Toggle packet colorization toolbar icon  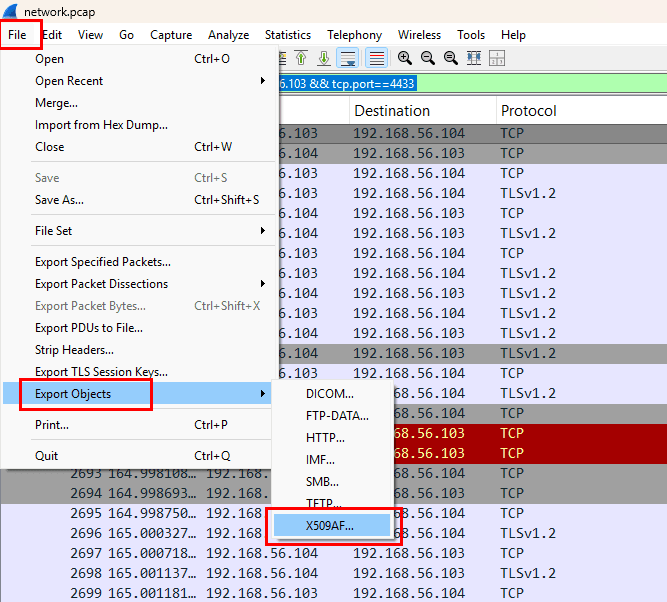coord(376,58)
